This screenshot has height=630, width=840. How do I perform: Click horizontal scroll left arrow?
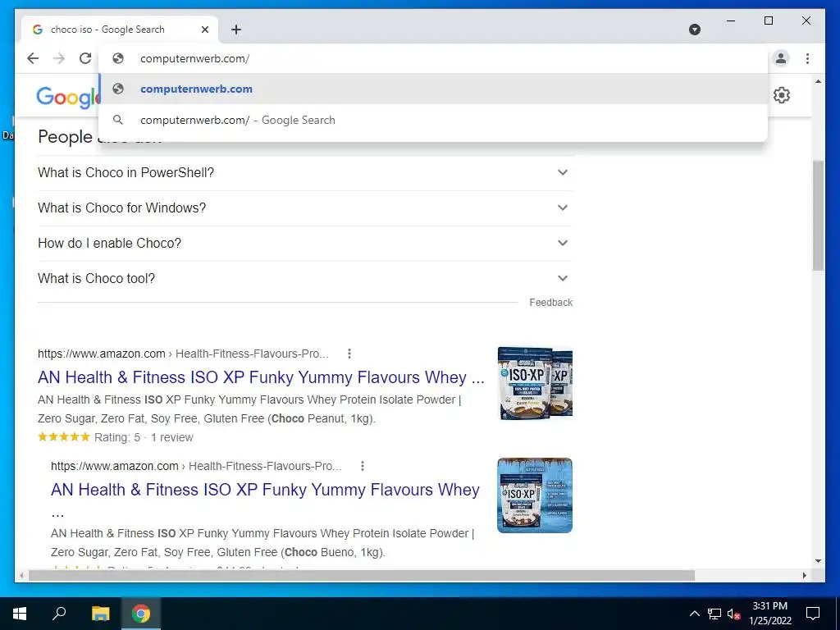[21, 575]
